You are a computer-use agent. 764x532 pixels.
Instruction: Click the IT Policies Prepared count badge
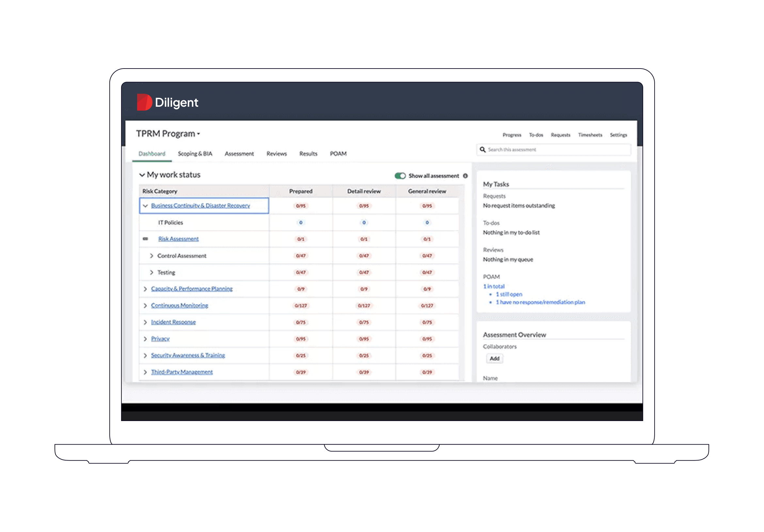pos(300,223)
